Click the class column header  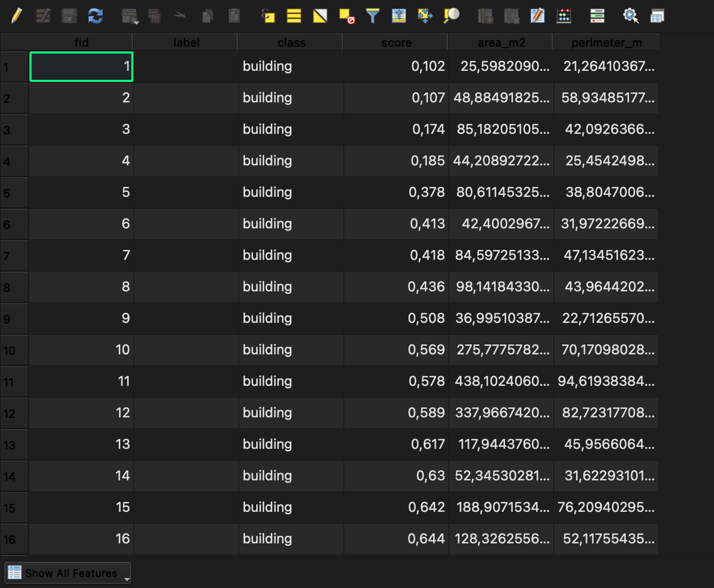[291, 42]
